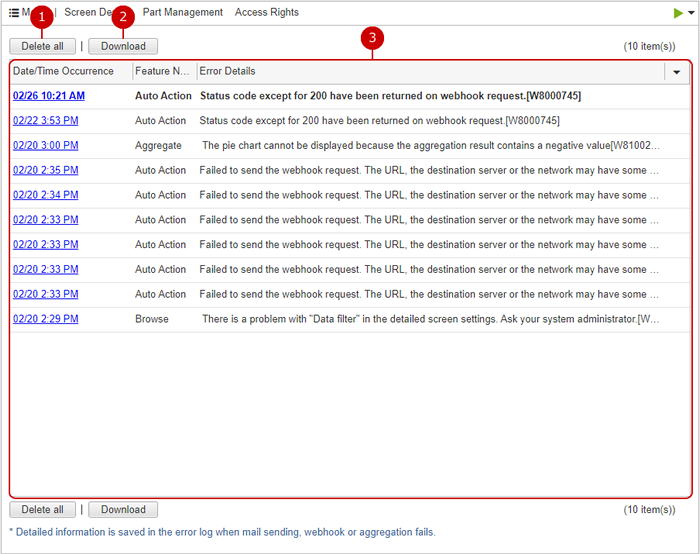700x554 pixels.
Task: Click the bold W8000745 webhook error text
Action: [391, 96]
